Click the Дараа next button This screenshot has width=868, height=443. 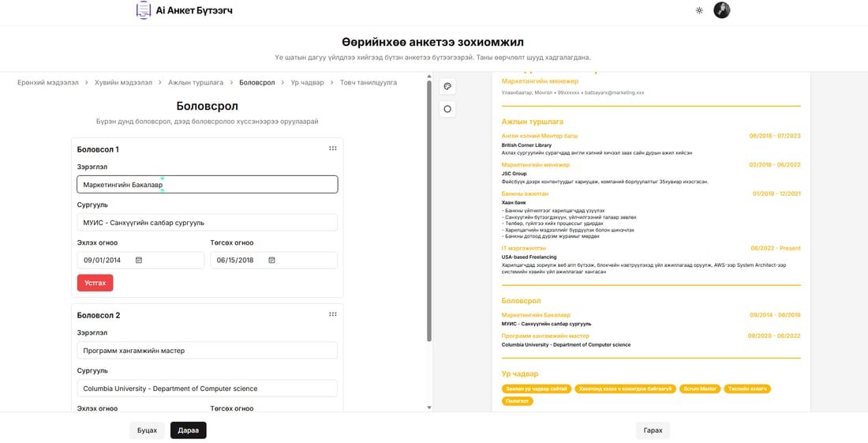click(189, 430)
